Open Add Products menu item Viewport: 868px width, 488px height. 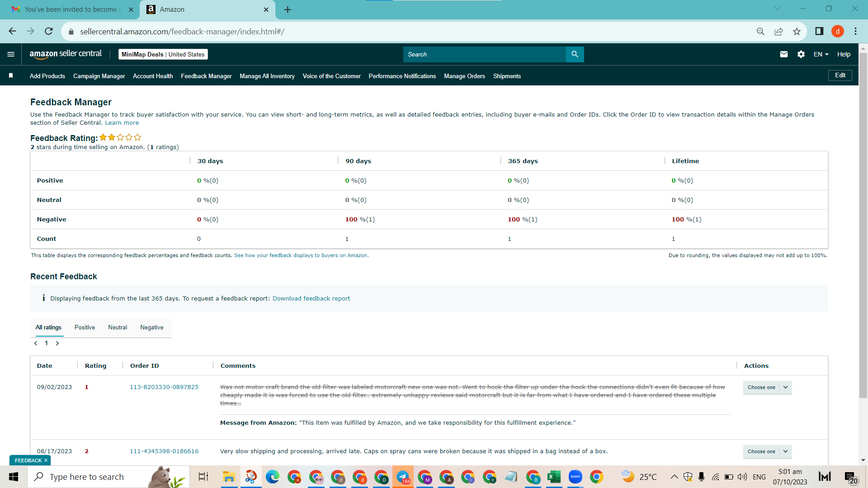click(x=47, y=76)
